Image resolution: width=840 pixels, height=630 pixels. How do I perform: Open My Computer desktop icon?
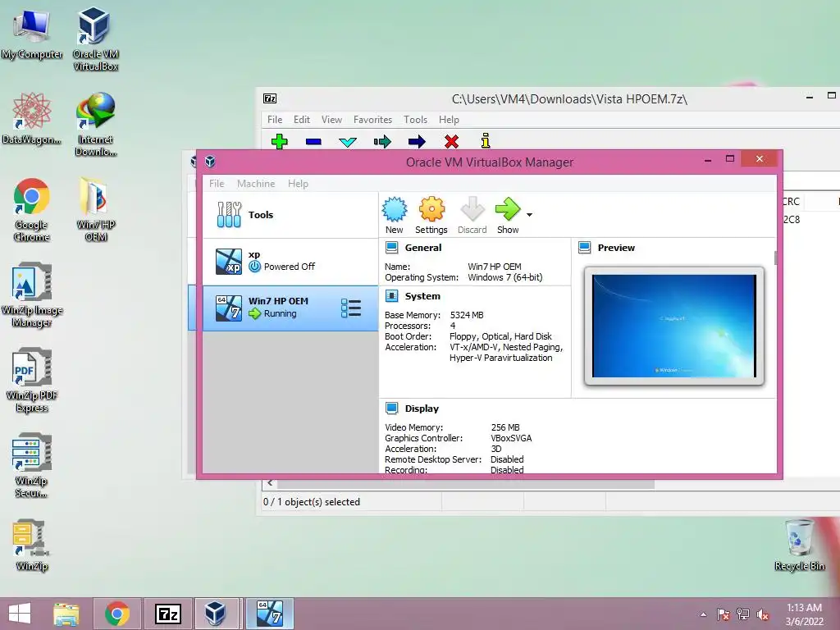click(32, 34)
